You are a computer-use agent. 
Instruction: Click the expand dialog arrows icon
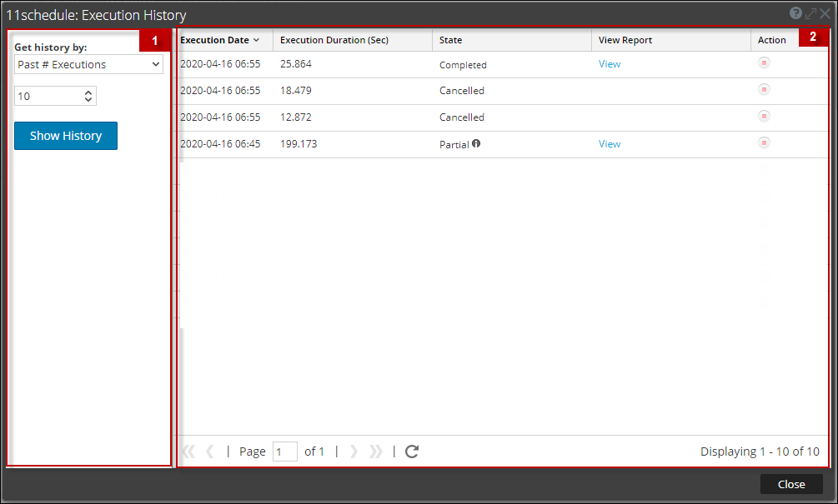coord(810,13)
